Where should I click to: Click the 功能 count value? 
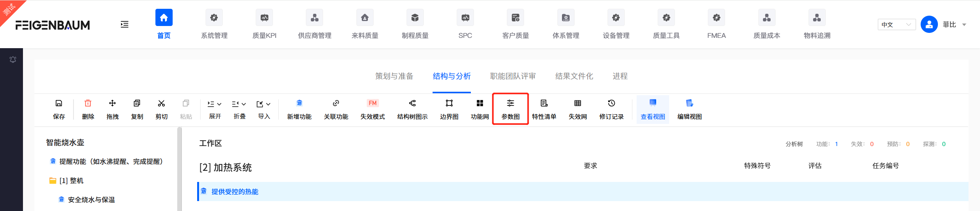click(836, 144)
